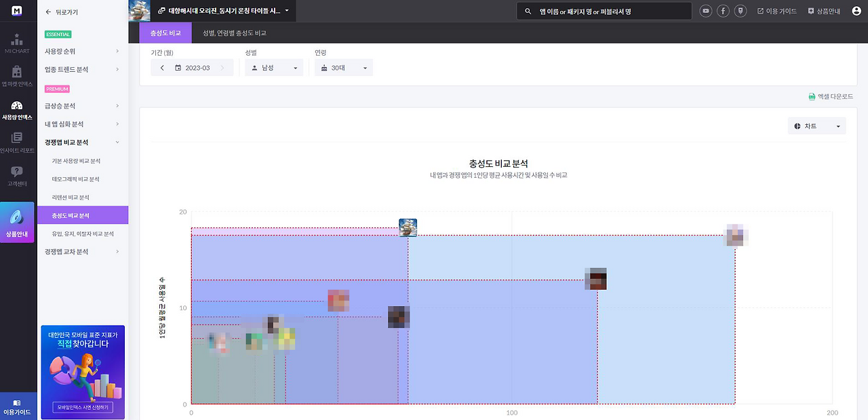The image size is (868, 420).
Task: Collapse the 경쟁앱 비교 분석 menu
Action: tap(83, 142)
